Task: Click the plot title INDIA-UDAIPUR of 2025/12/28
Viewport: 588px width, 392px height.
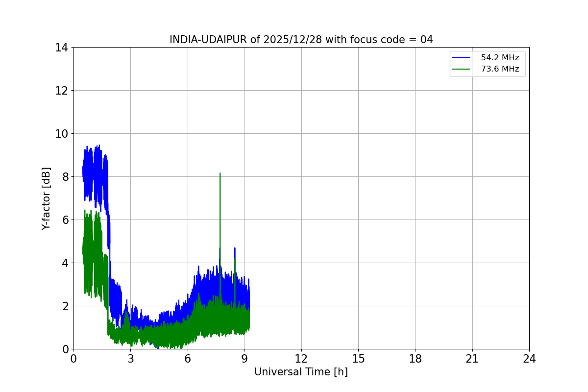Action: [x=301, y=40]
